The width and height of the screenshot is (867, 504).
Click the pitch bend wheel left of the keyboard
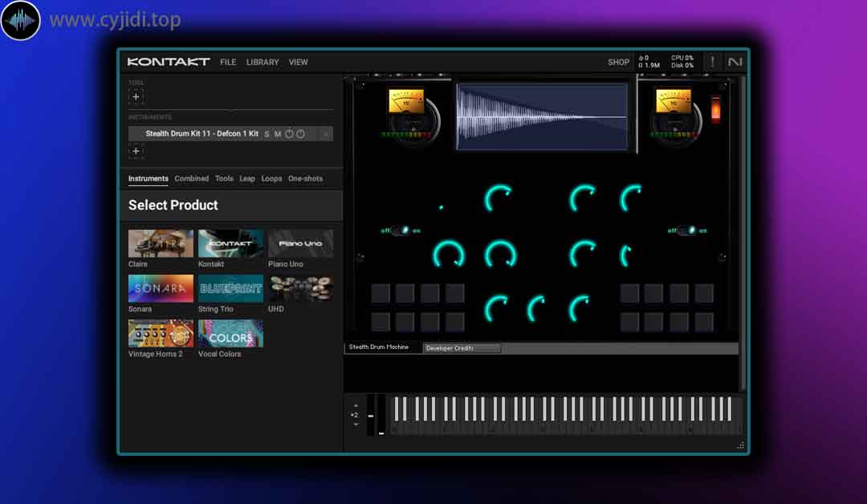click(x=370, y=415)
